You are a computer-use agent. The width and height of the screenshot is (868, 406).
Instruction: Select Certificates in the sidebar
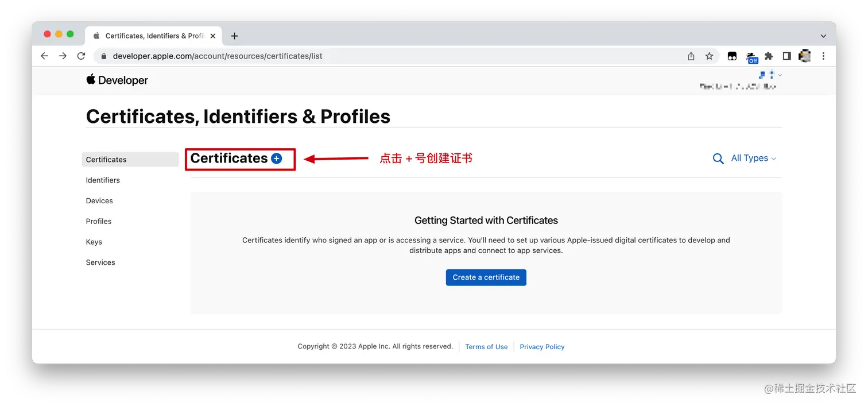coord(130,160)
